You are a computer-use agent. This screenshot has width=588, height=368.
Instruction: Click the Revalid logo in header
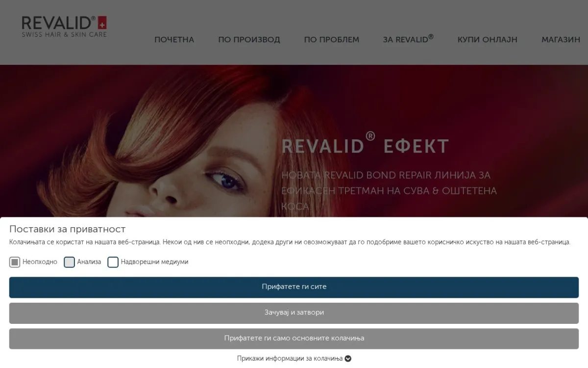click(64, 26)
